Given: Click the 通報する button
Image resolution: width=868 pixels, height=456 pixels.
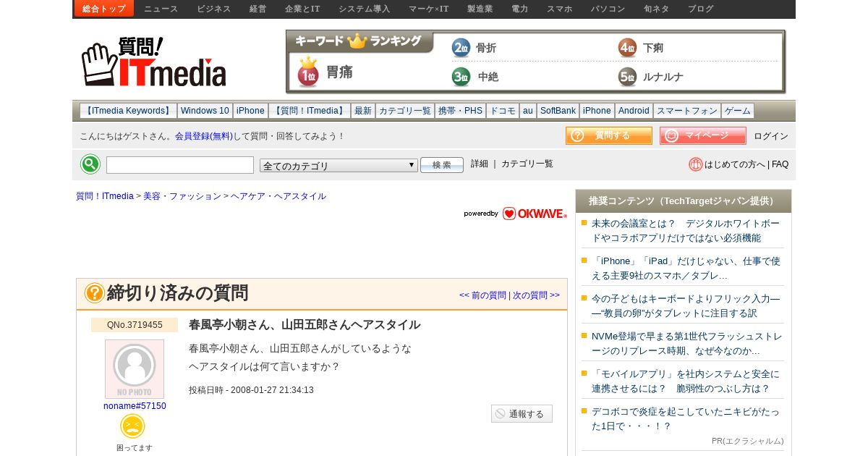Looking at the screenshot, I should tap(522, 414).
